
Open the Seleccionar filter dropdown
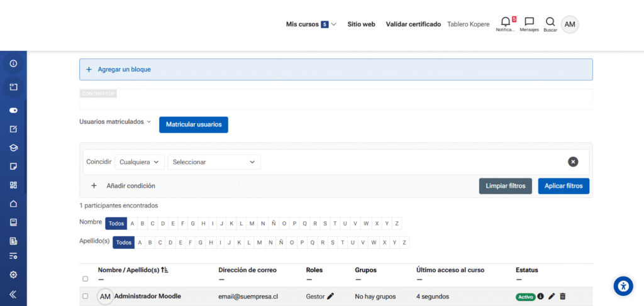[214, 162]
